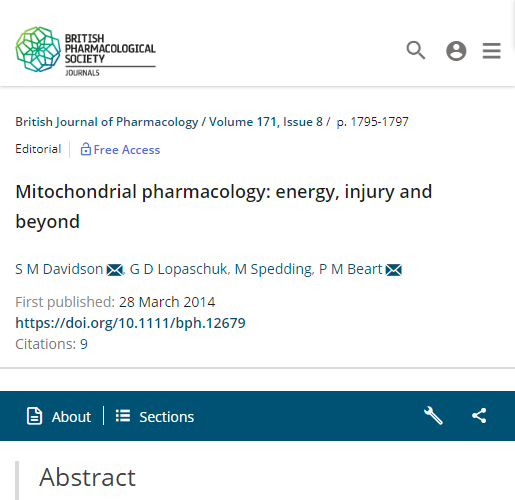Click the list icon beside Sections
Viewport: 515px width, 500px height.
[123, 416]
